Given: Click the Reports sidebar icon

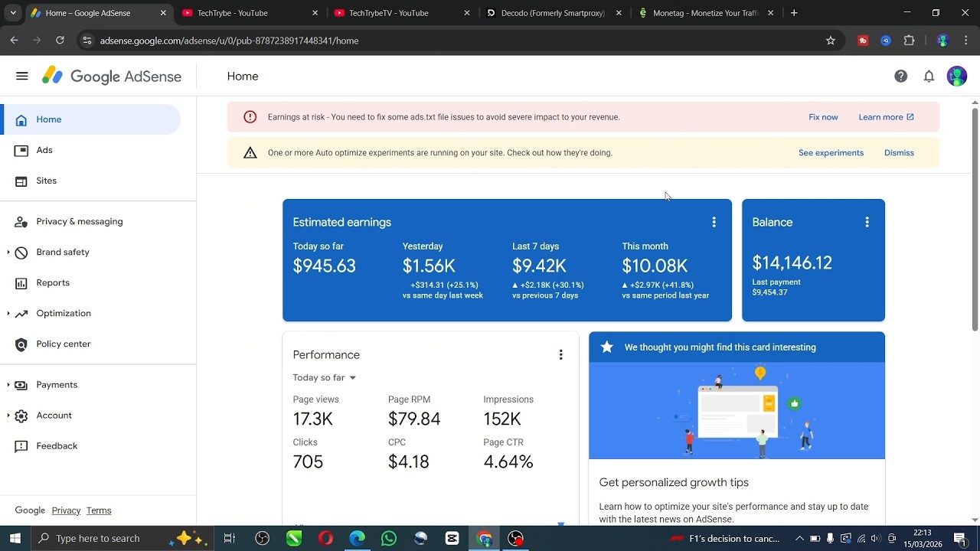Looking at the screenshot, I should 21,282.
